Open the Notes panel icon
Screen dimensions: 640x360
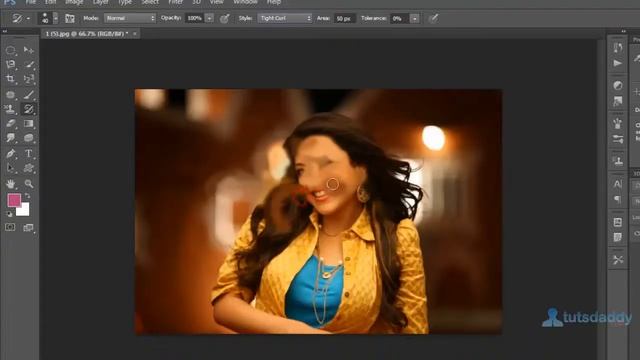618,237
